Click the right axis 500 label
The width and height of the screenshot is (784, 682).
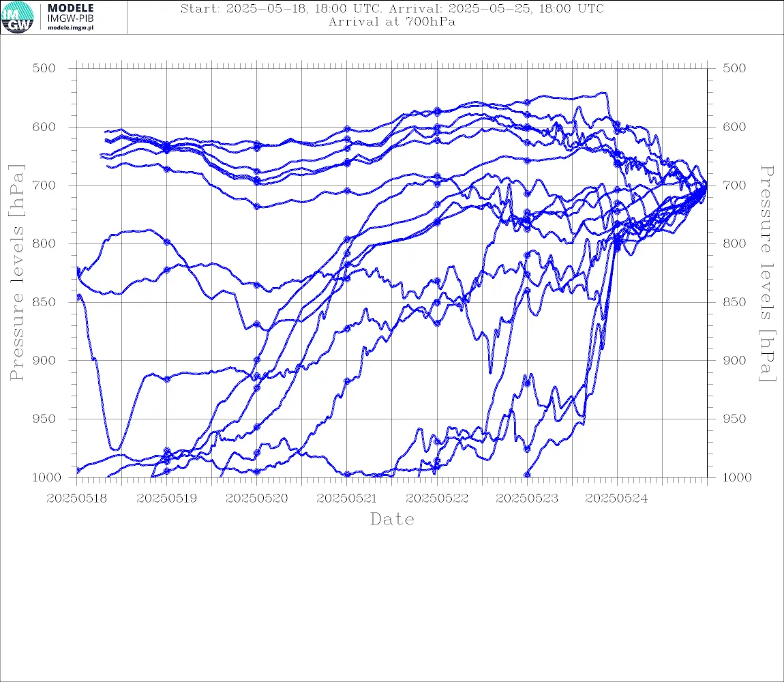[734, 68]
